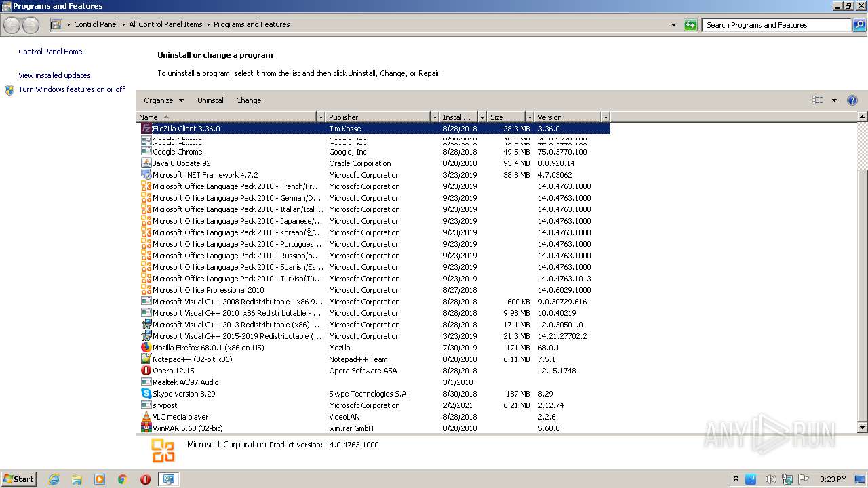Launch Windows Media Player from taskbar
This screenshot has height=488, width=868.
point(100,479)
